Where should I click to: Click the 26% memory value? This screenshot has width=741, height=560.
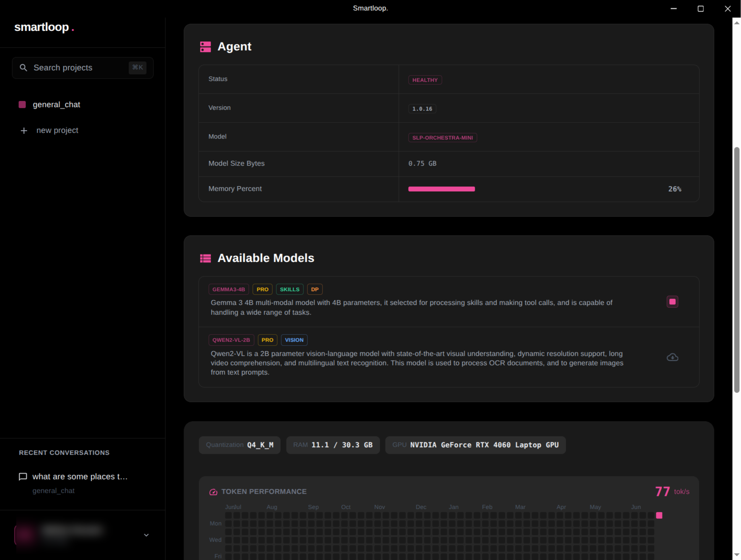tap(675, 189)
